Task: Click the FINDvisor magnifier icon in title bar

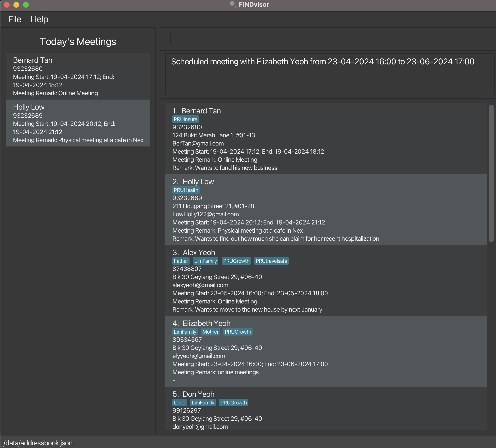Action: coord(232,5)
